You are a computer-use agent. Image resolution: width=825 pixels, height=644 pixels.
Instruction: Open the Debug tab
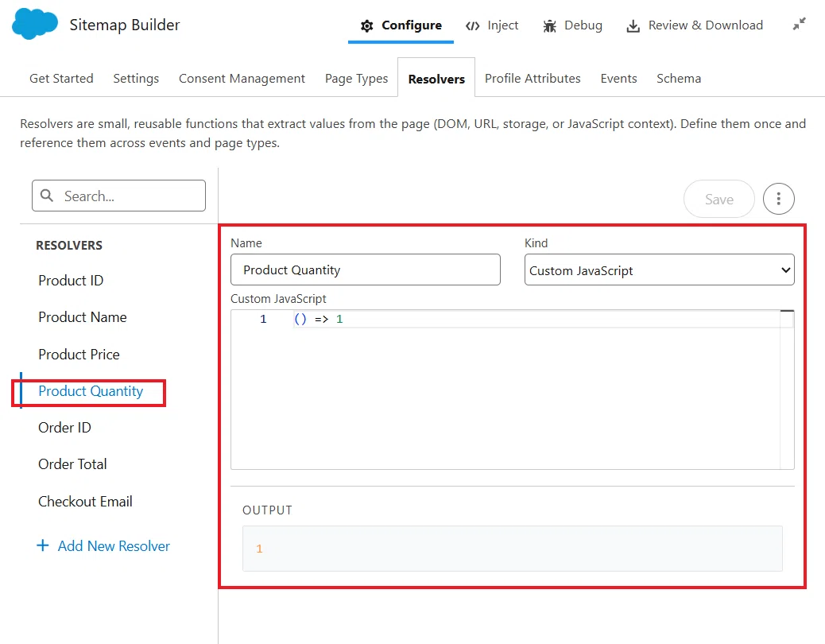[573, 25]
